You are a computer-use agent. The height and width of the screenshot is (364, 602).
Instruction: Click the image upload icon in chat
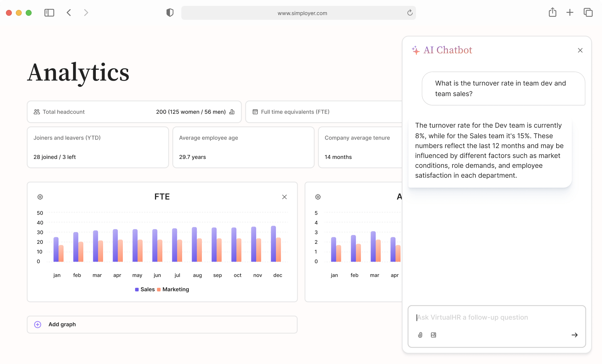tap(433, 335)
